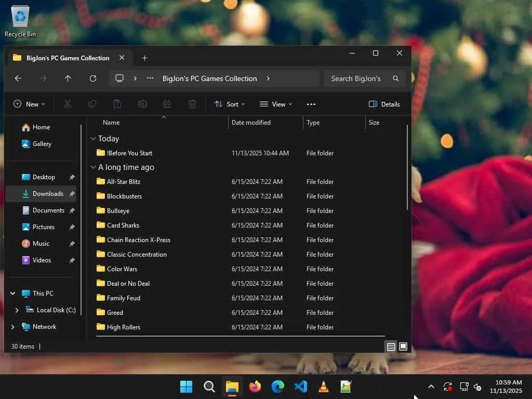Show hidden system tray icons
The height and width of the screenshot is (399, 532).
(431, 387)
